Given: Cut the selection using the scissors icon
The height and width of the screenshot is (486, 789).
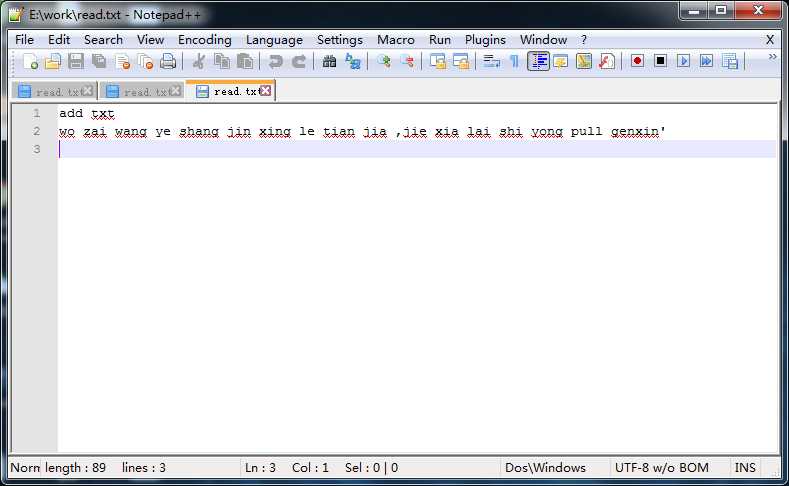Looking at the screenshot, I should click(199, 61).
